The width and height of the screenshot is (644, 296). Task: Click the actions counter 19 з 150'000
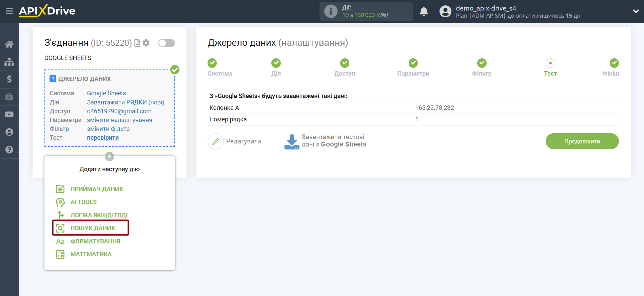click(x=358, y=15)
